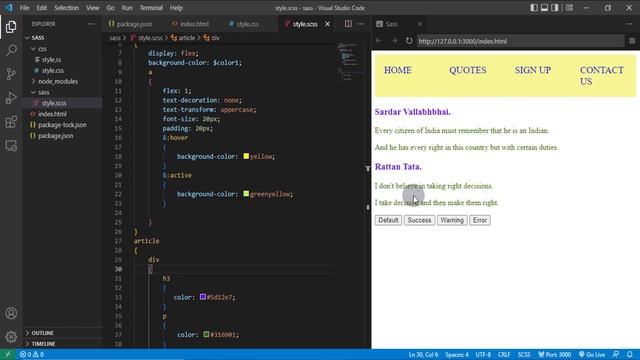Click the feedback icon in status bar
Viewport: 640px width, 360px height.
(616, 354)
